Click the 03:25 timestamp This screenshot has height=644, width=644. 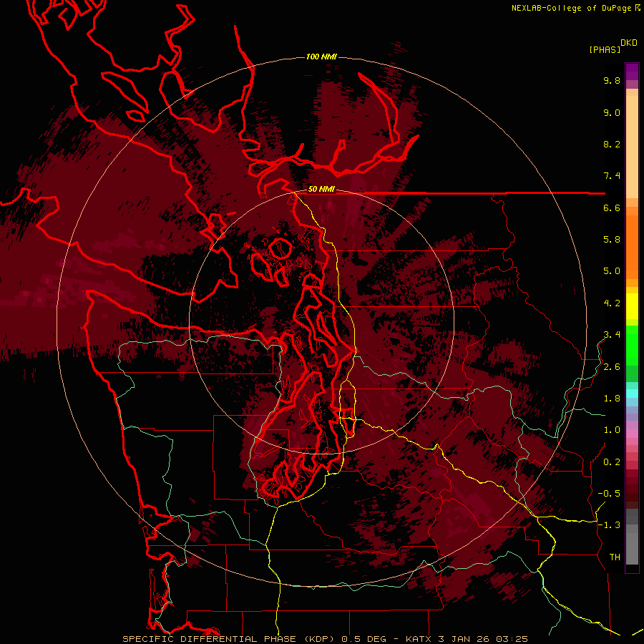(512, 639)
